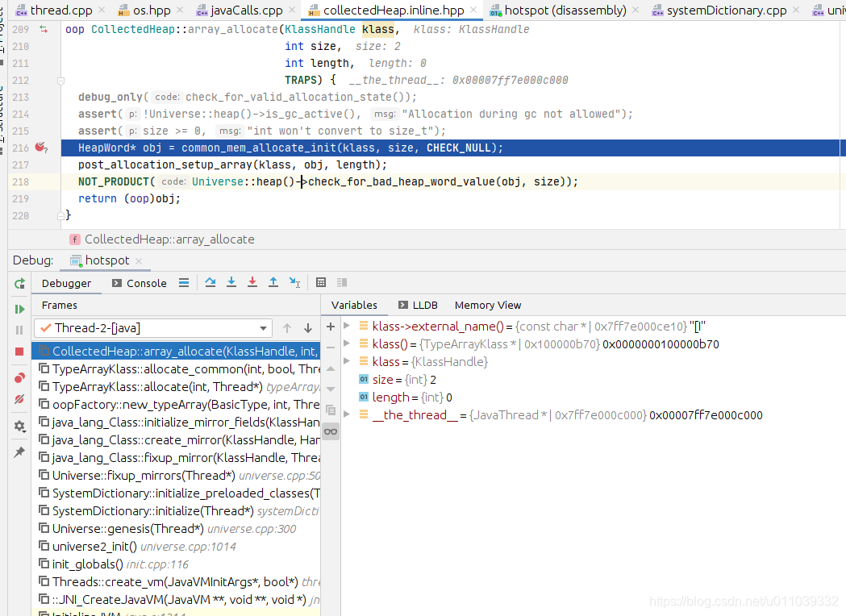Expand __the_thread__ variable node
Screen dimensions: 846x616
click(347, 414)
